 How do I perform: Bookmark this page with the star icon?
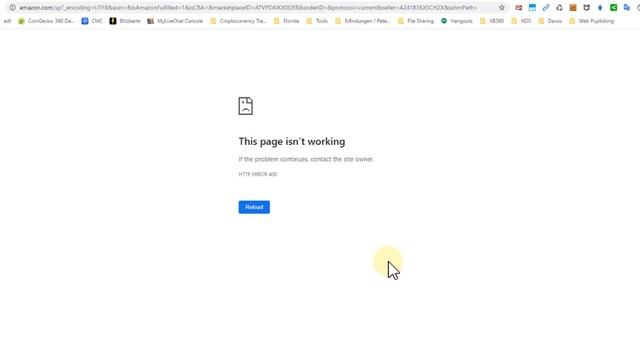[502, 8]
